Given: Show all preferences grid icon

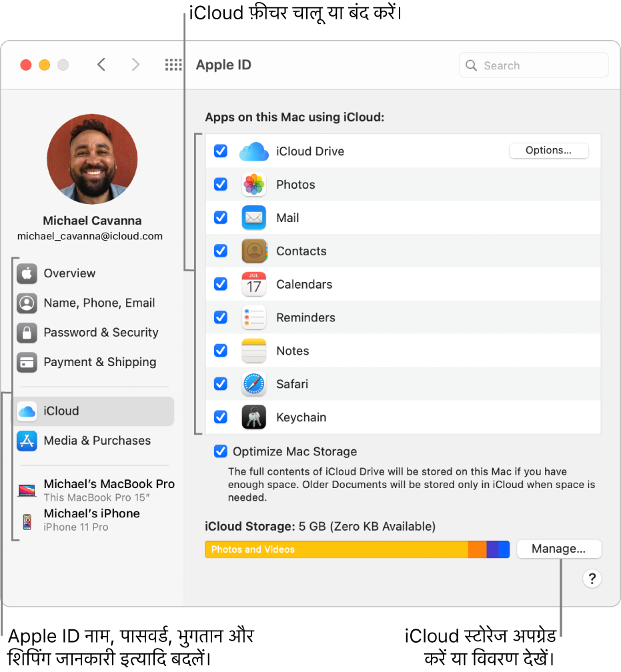Looking at the screenshot, I should [x=173, y=65].
